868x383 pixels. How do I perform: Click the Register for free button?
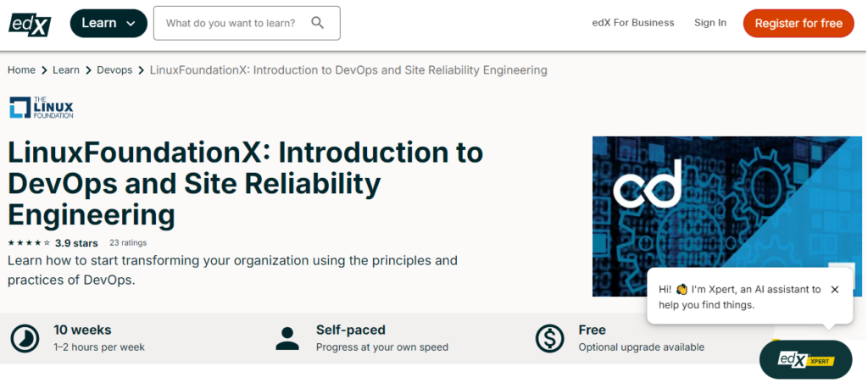tap(798, 23)
